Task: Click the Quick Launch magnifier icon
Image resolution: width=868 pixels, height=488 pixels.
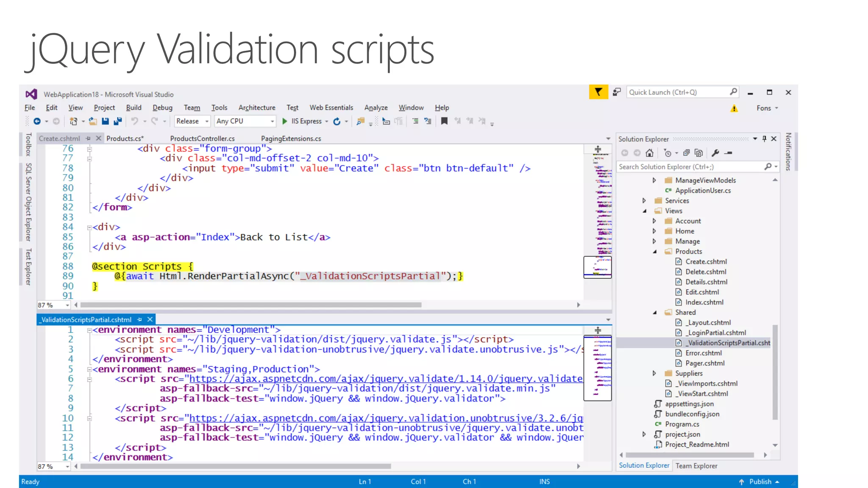Action: [733, 91]
